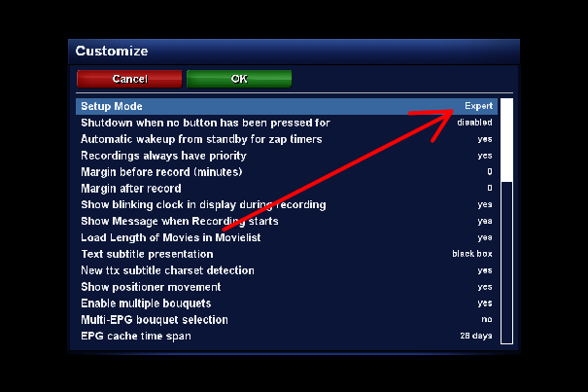Toggle Load Length of Movies in Movielist
This screenshot has width=588, height=392.
287,237
